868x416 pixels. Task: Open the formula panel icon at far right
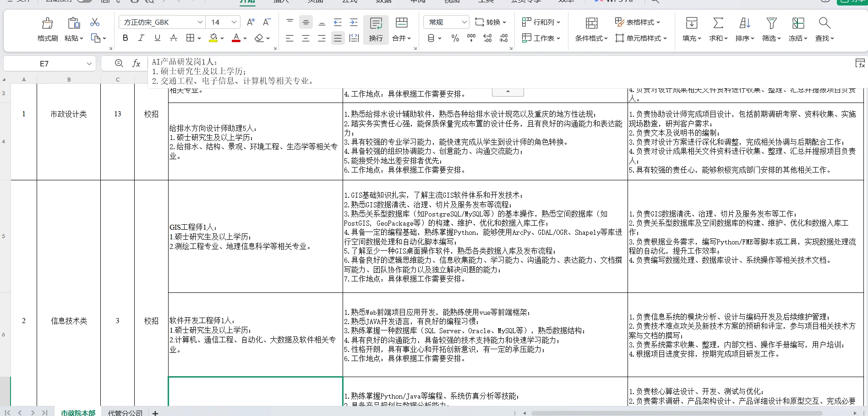pos(860,64)
